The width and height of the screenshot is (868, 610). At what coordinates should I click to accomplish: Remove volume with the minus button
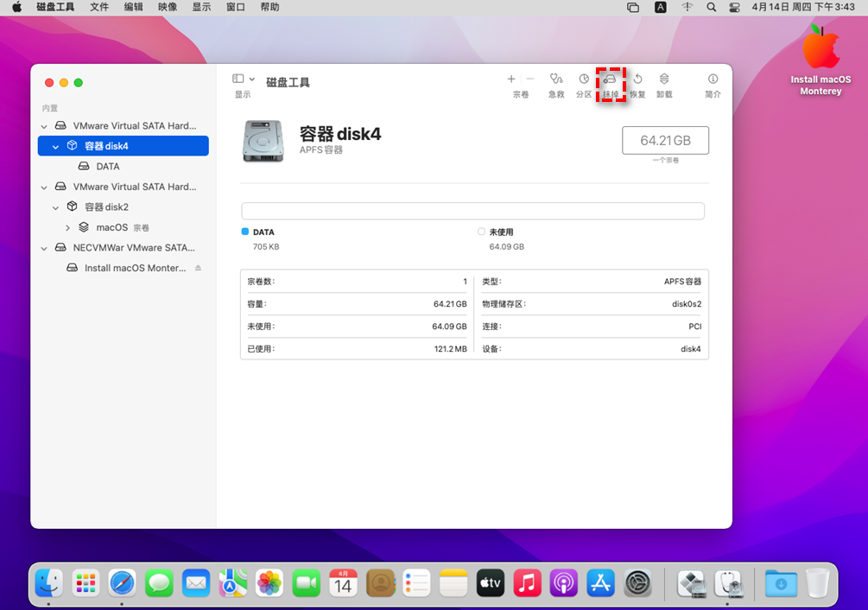(529, 79)
